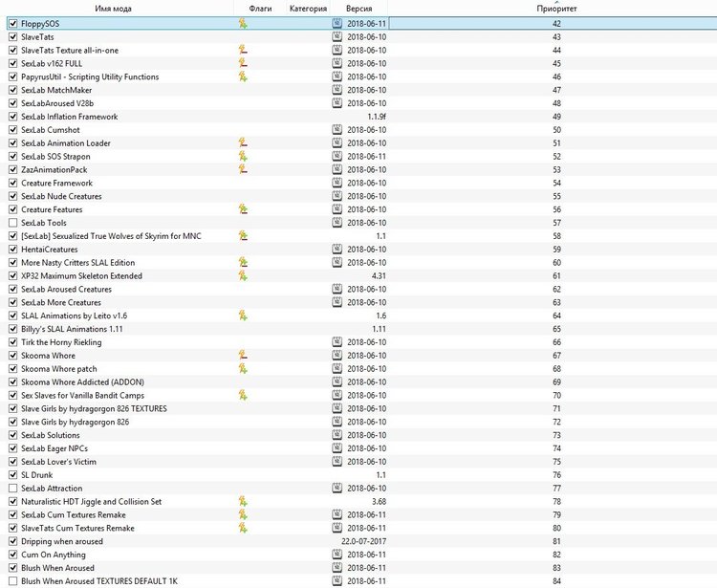This screenshot has width=717, height=588.
Task: Sort by the Версия column header
Action: (x=358, y=9)
